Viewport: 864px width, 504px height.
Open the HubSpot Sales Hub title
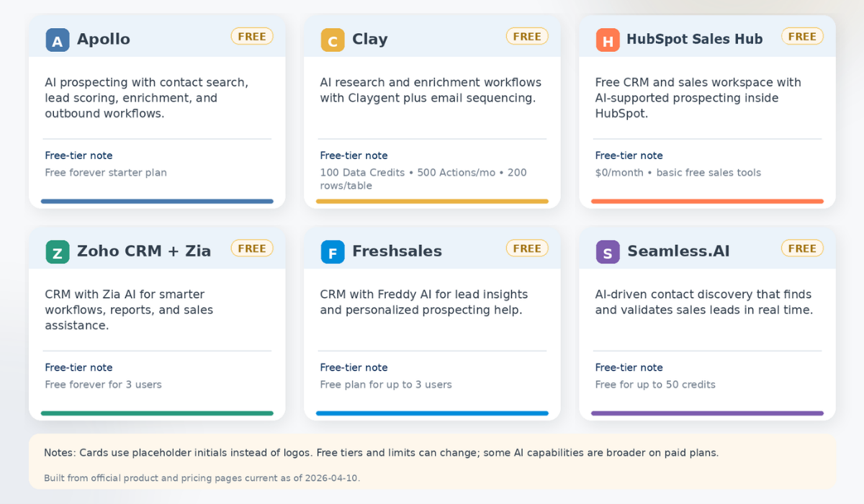point(694,40)
